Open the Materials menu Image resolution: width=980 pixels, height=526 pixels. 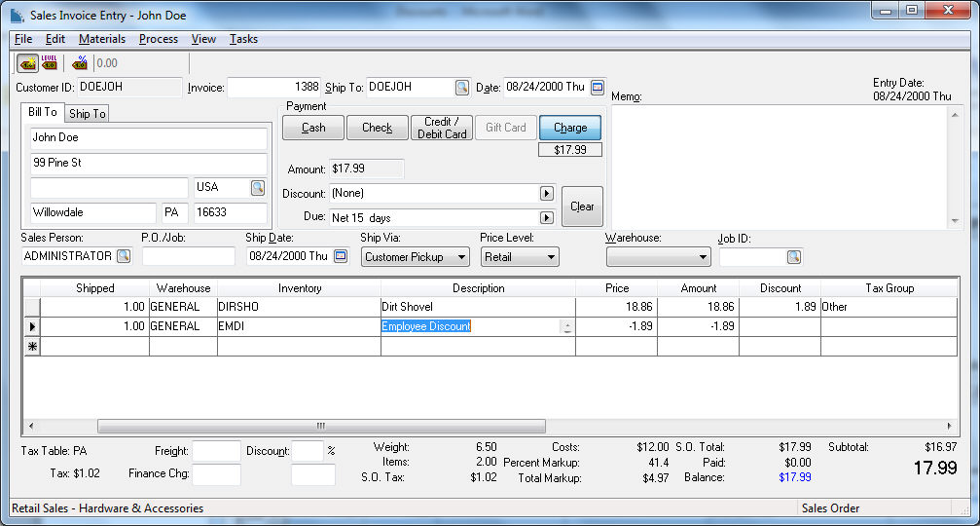[x=102, y=39]
